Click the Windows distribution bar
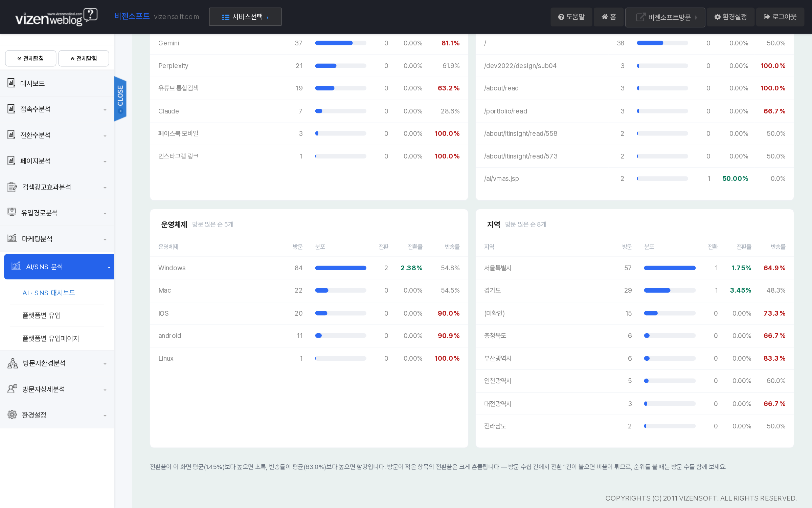Viewport: 812px width, 508px height. tap(341, 268)
